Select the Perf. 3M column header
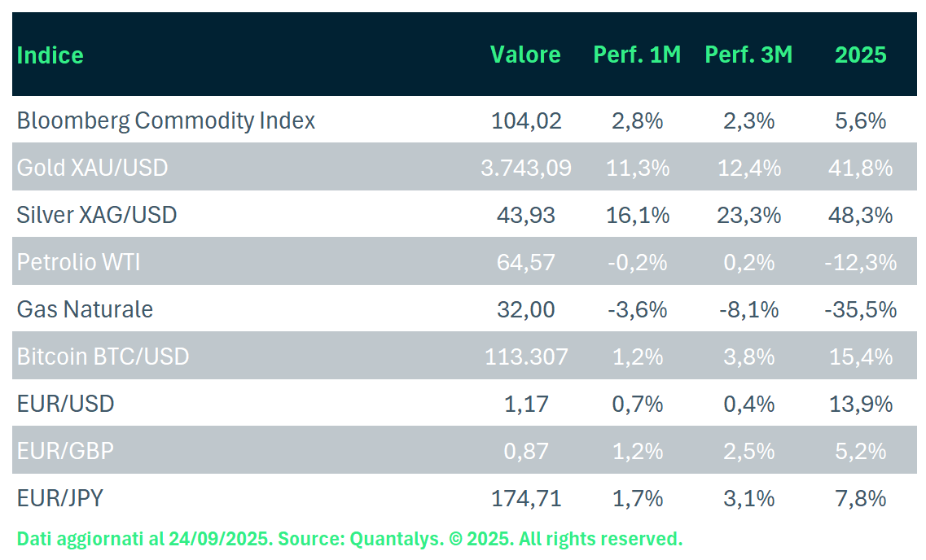This screenshot has width=926, height=560. click(748, 55)
